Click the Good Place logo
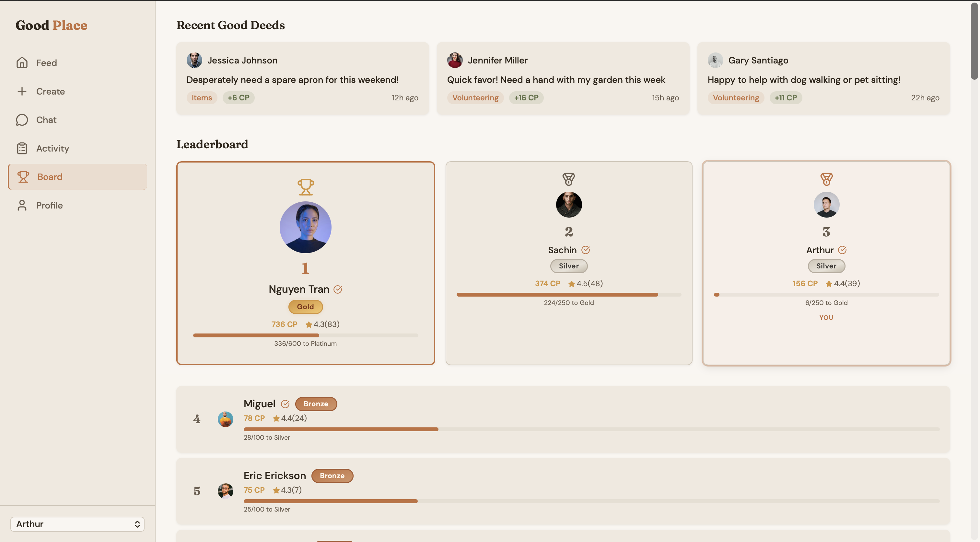980x542 pixels. 51,25
